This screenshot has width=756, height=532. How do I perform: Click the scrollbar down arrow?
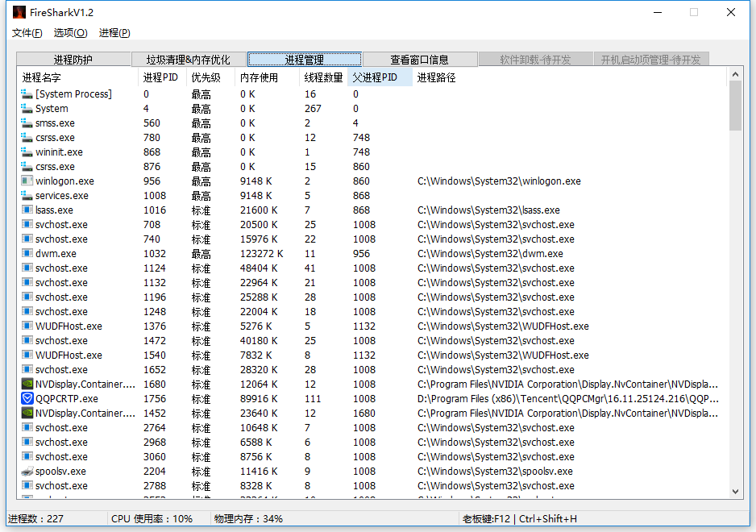coord(735,491)
